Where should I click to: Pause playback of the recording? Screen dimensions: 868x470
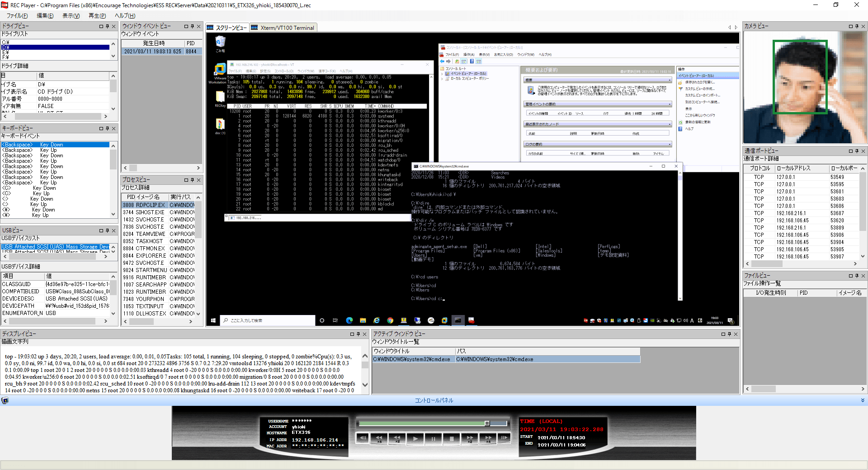click(433, 438)
